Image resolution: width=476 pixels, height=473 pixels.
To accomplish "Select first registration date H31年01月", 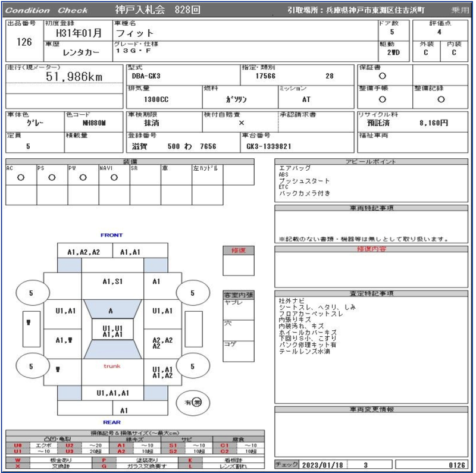I will (79, 33).
